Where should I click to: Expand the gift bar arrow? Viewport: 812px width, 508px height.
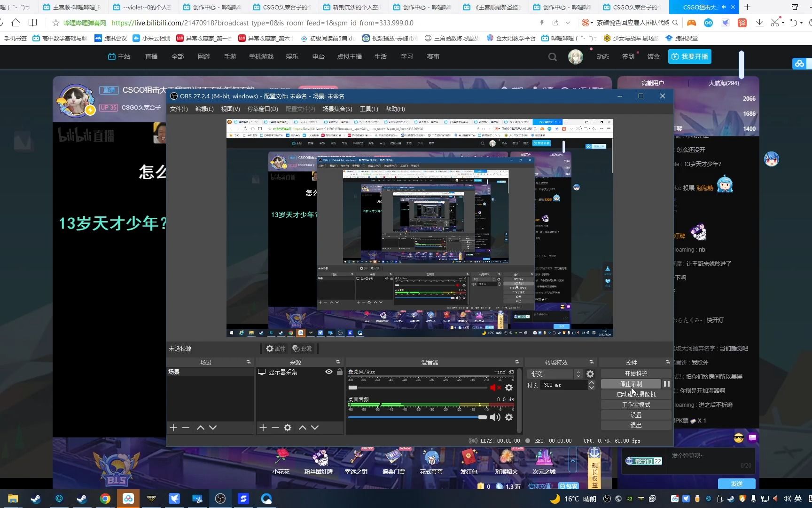[x=573, y=460]
